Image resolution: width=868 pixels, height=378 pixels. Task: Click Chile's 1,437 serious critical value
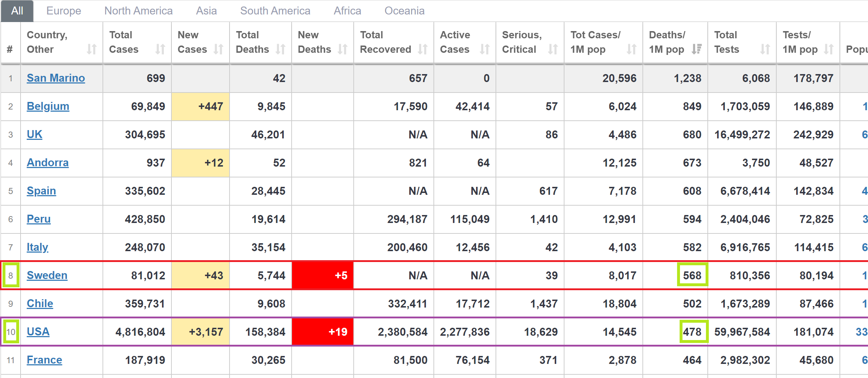[x=544, y=304]
